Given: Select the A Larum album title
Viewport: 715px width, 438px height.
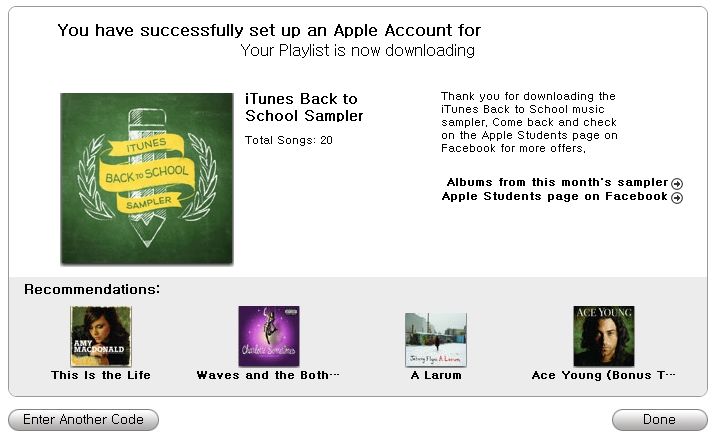Looking at the screenshot, I should (436, 375).
